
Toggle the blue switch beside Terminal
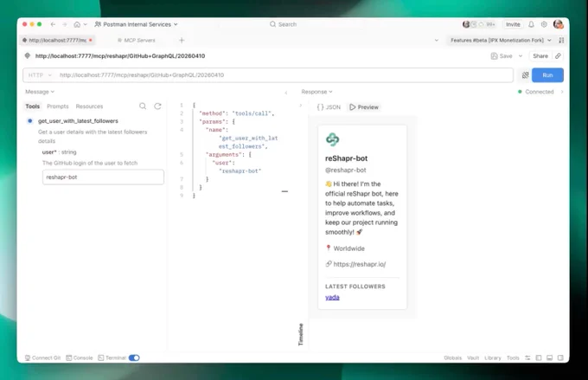tap(134, 357)
